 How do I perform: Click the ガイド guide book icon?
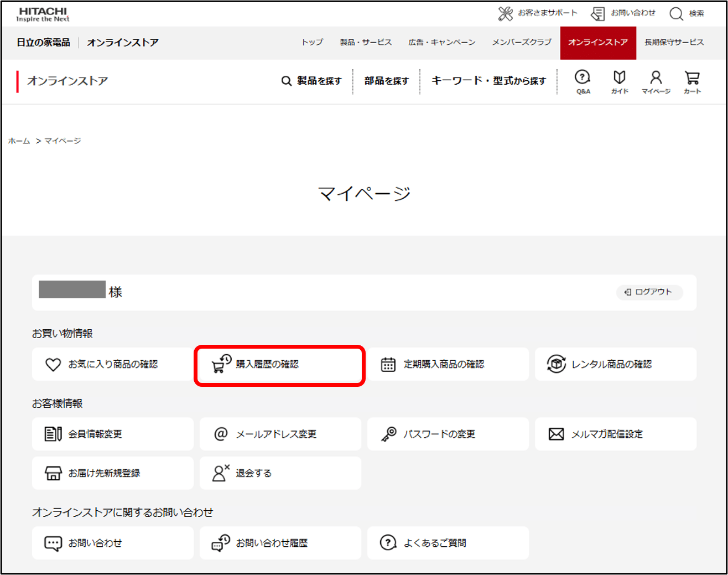click(x=619, y=78)
